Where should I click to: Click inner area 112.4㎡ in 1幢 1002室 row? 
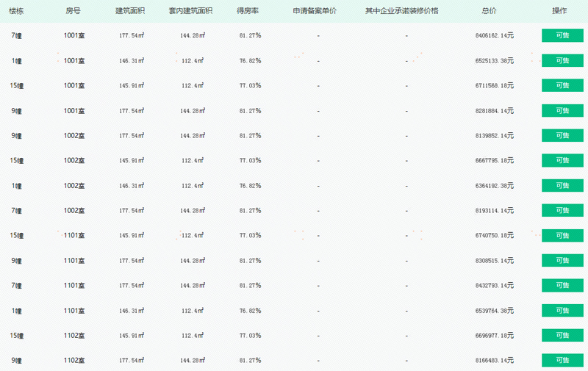[x=193, y=185]
